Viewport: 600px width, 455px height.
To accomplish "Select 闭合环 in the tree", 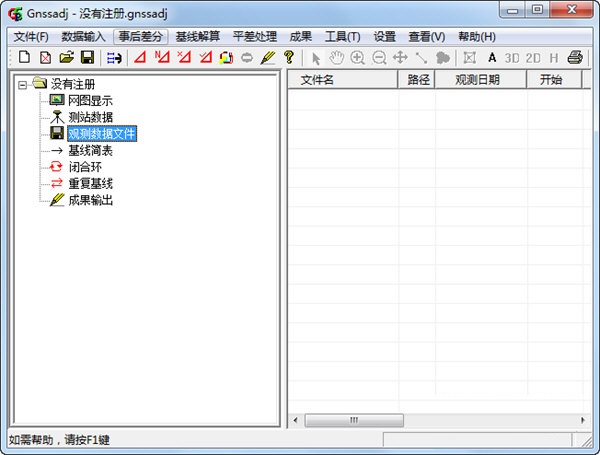I will (85, 167).
